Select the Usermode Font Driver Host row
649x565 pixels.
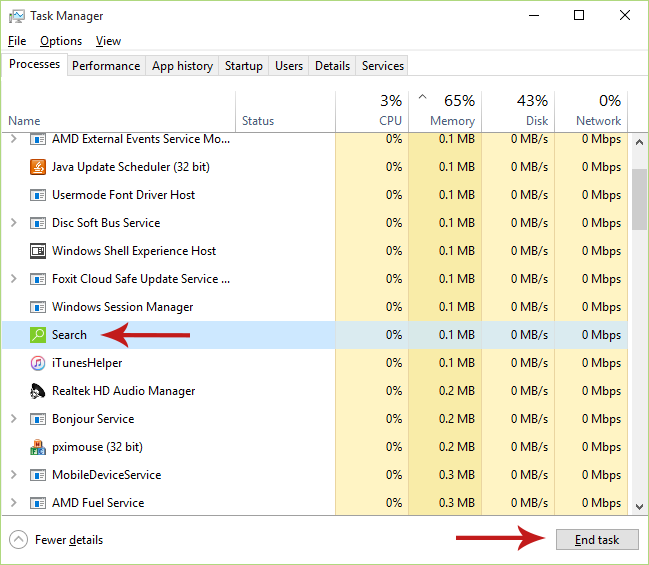click(315, 195)
